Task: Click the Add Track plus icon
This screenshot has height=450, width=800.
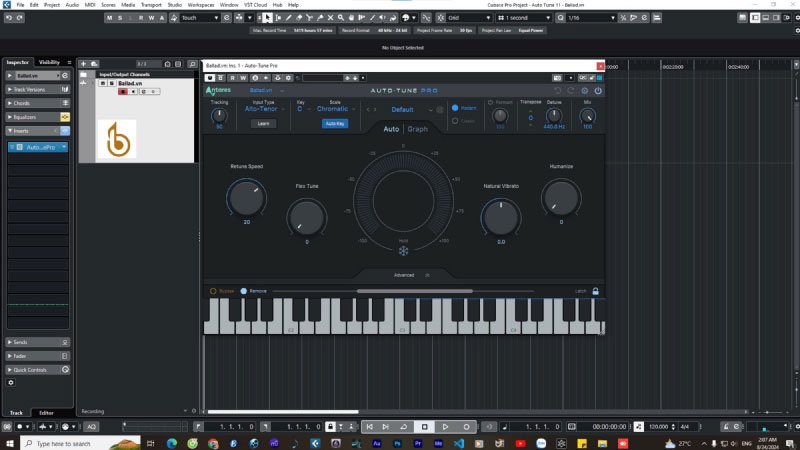Action: pyautogui.click(x=83, y=64)
